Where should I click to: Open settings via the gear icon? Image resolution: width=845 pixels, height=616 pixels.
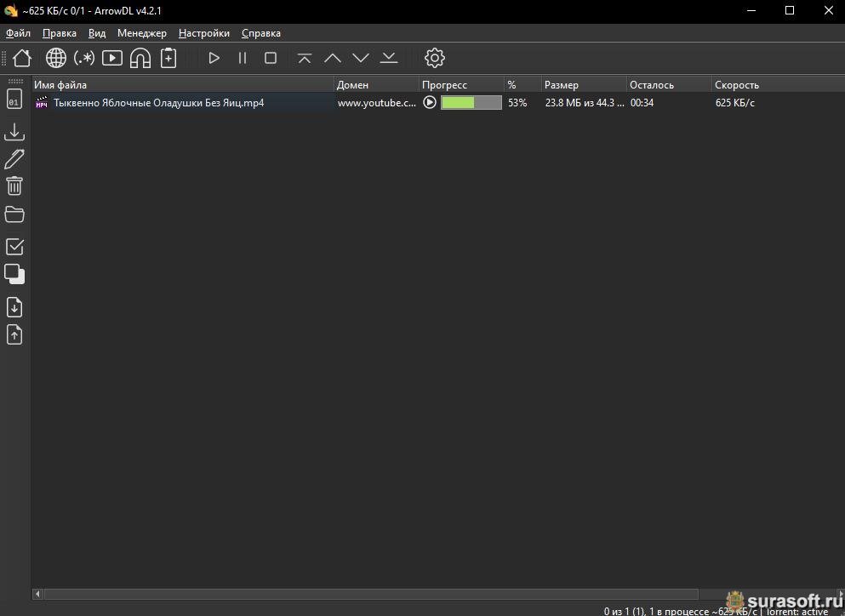(435, 58)
